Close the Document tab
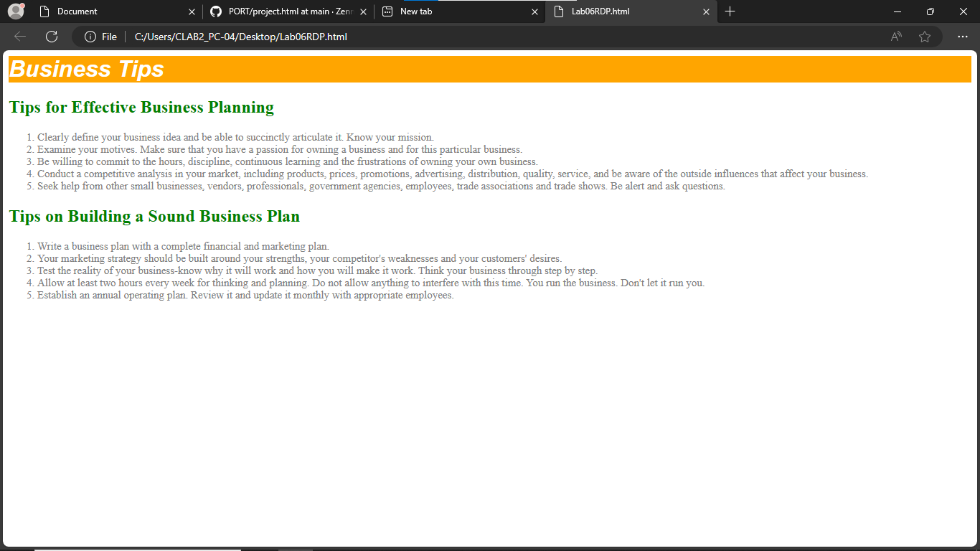 (192, 11)
